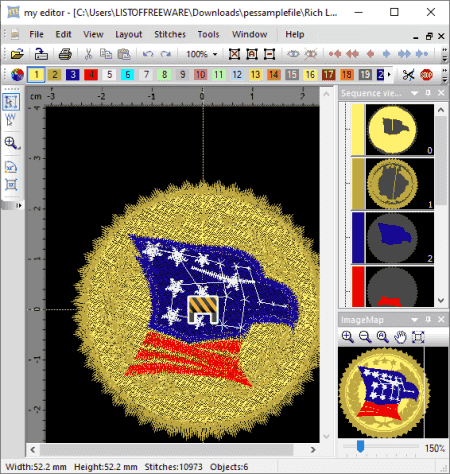Open the File menu
Image resolution: width=450 pixels, height=474 pixels.
(36, 34)
